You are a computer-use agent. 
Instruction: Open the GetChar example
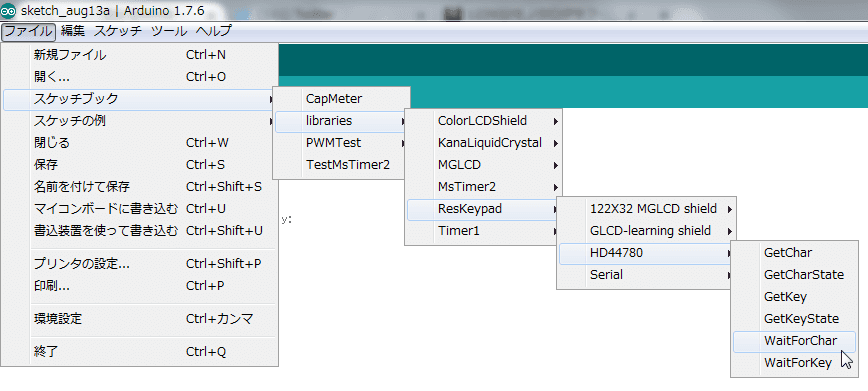tap(794, 253)
